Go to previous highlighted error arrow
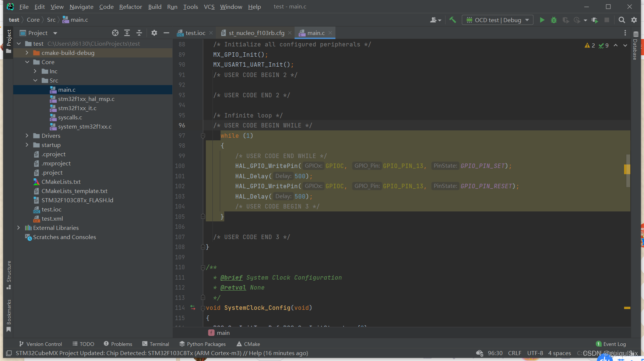This screenshot has height=361, width=644. 616,45
